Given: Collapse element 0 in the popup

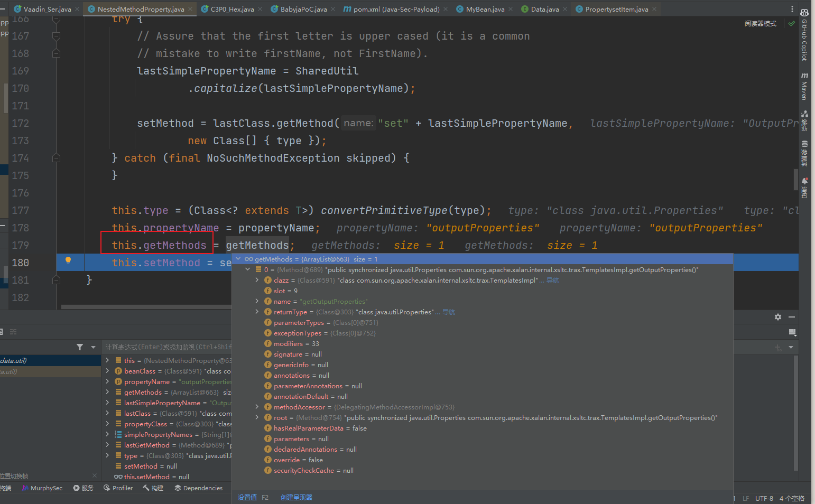Looking at the screenshot, I should coord(248,269).
